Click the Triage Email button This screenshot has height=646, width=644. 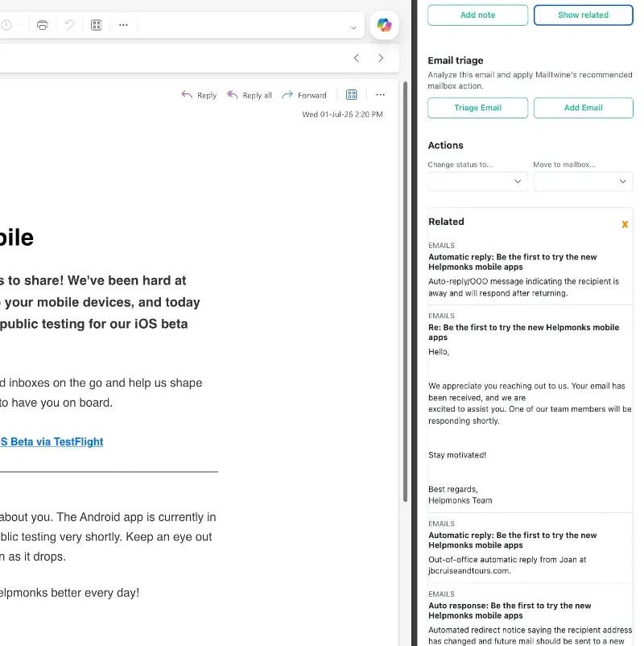477,107
